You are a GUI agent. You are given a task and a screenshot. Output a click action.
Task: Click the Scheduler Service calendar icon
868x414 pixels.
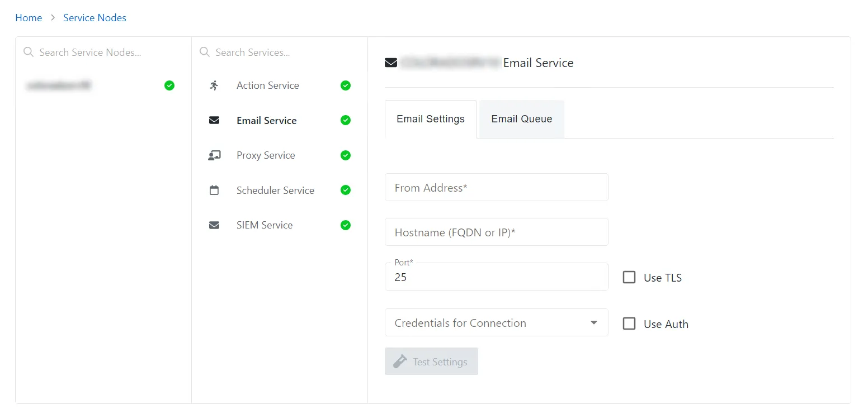click(x=214, y=190)
